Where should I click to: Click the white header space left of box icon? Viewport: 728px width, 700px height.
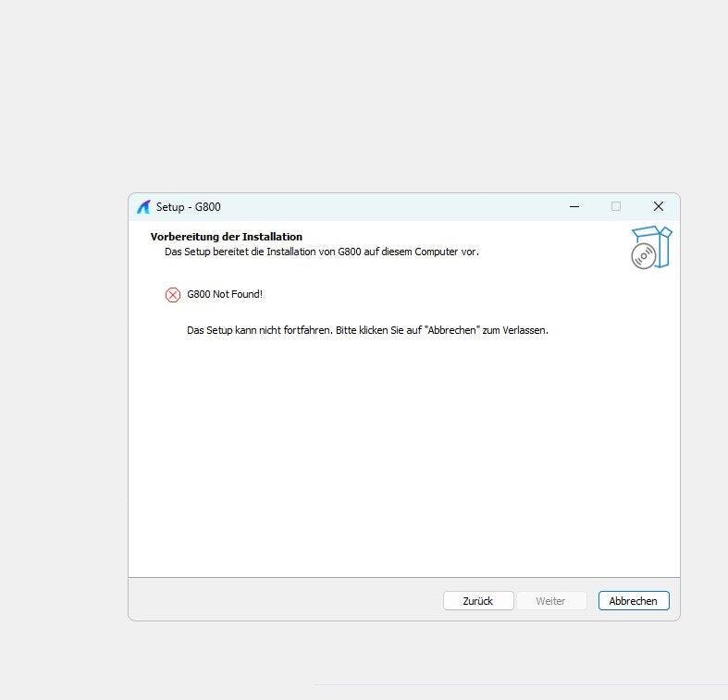[x=555, y=240]
